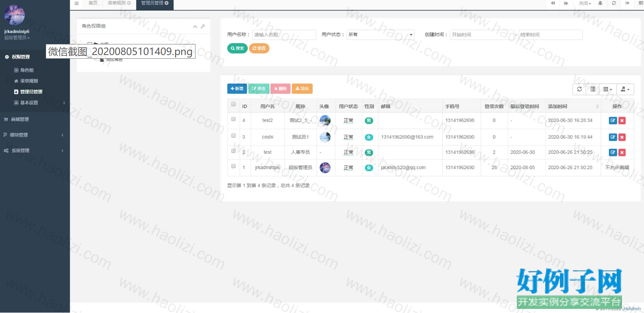Click the logout arrow icon
644x313 pixels.
[x=627, y=3]
